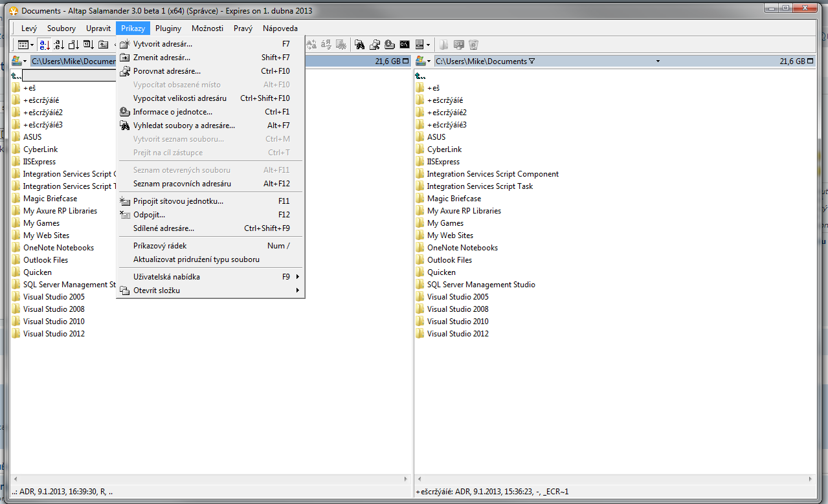Click the drive information toolbar icon
The image size is (828, 504).
[389, 45]
